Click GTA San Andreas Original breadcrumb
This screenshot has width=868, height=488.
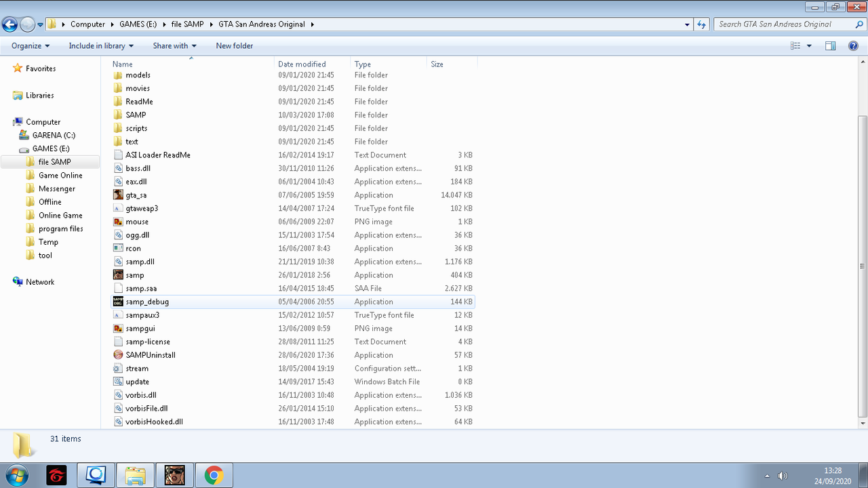click(262, 24)
